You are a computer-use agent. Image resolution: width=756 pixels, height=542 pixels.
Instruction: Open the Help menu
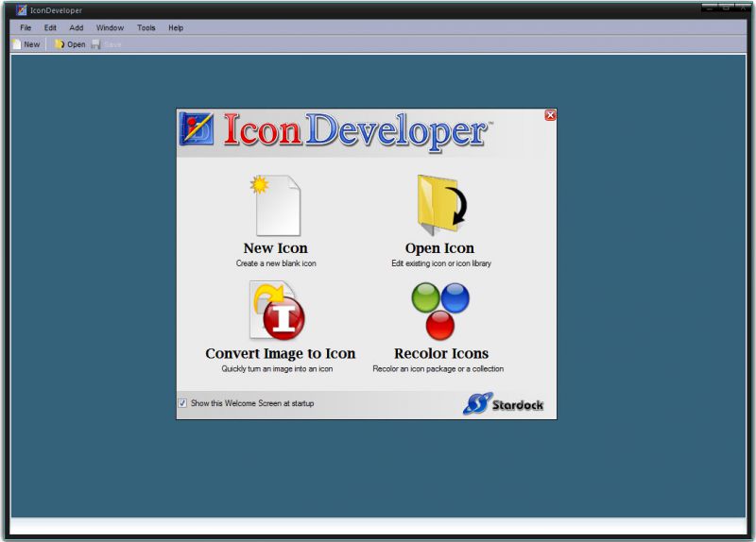176,27
